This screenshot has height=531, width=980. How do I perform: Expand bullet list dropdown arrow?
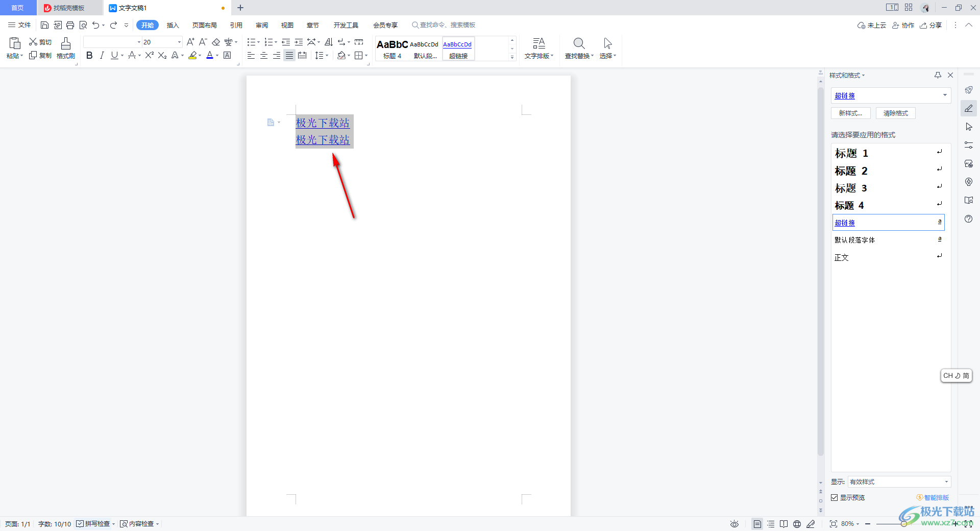click(258, 42)
